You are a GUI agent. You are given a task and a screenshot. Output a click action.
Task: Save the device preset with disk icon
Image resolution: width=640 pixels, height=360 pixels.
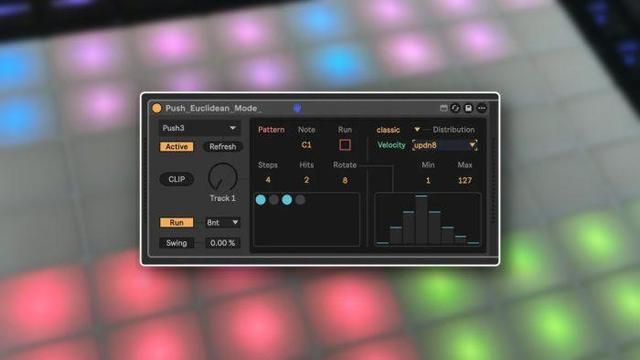(x=469, y=108)
